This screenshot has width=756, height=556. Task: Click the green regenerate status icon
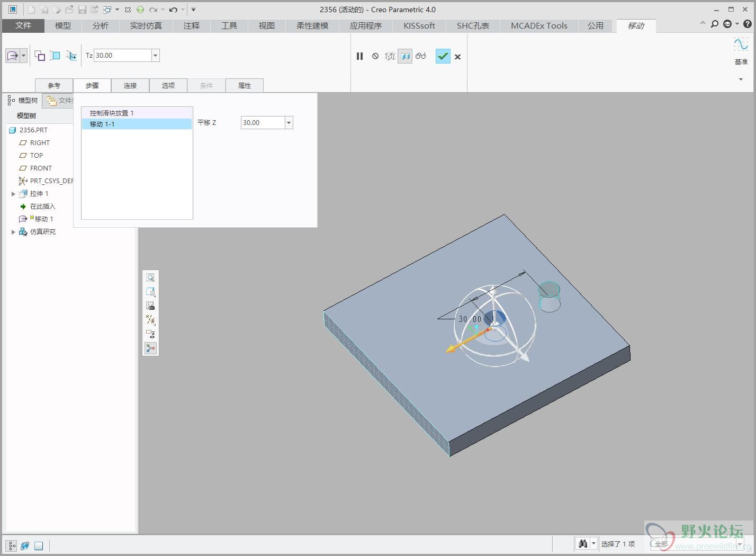tap(140, 10)
